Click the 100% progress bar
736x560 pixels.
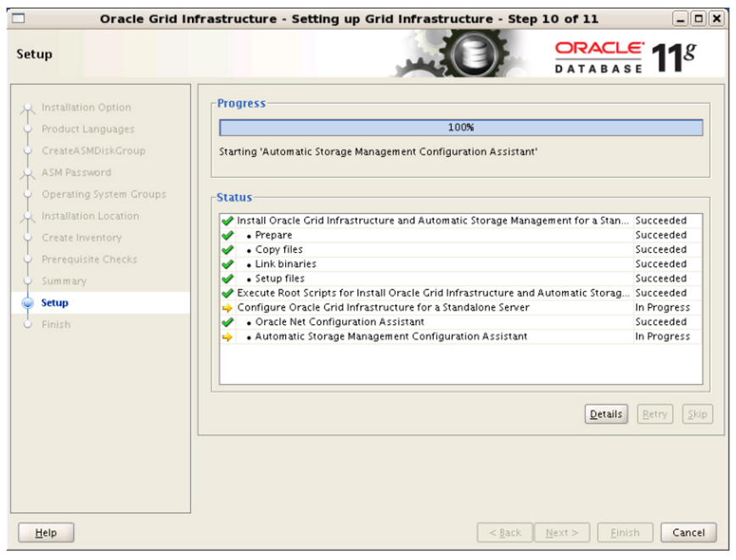click(461, 127)
